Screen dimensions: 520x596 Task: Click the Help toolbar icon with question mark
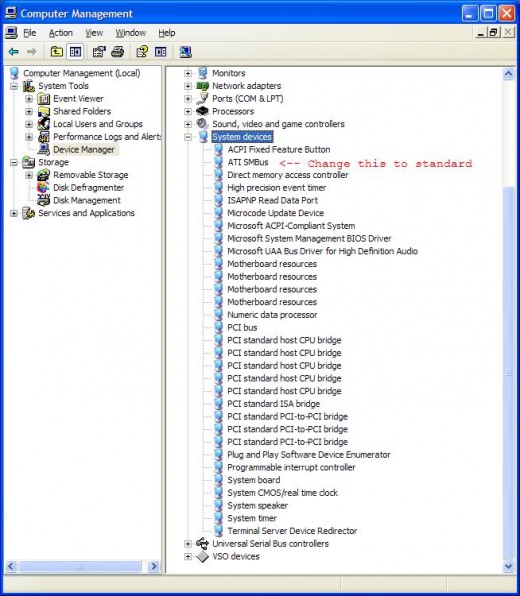click(142, 51)
